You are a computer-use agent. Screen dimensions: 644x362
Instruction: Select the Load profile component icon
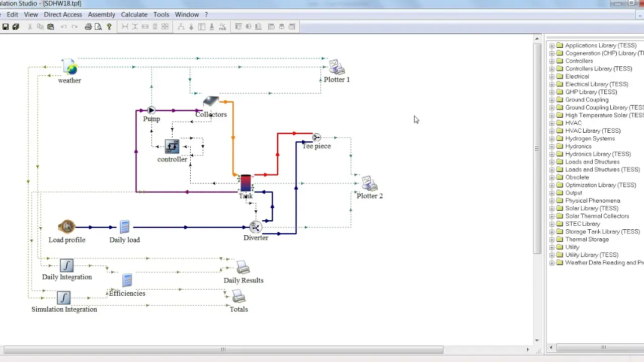coord(66,227)
